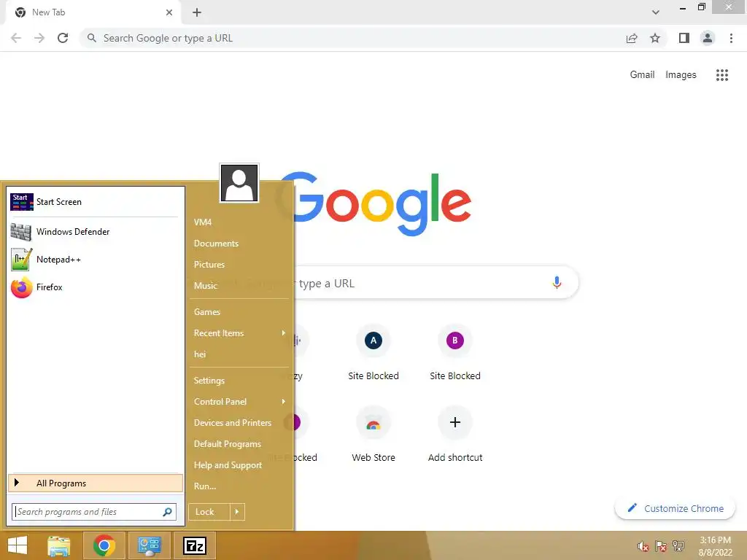Open File Explorer from the taskbar
The height and width of the screenshot is (560, 747).
click(59, 545)
